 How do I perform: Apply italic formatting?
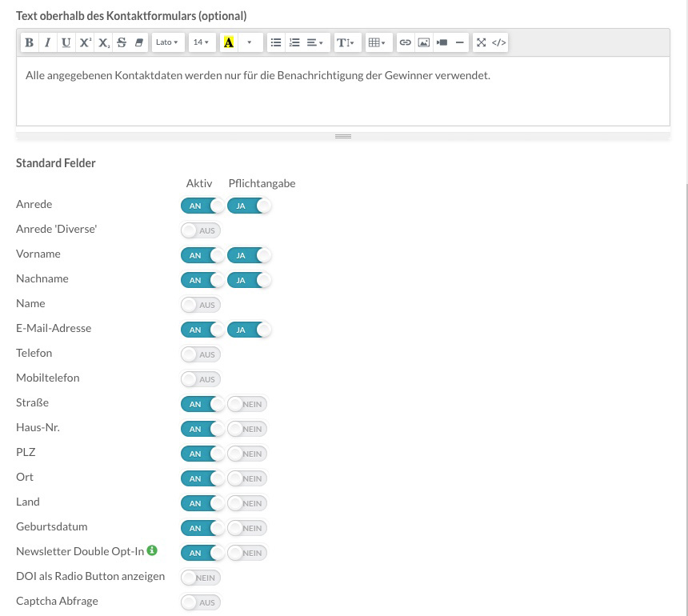pyautogui.click(x=48, y=42)
